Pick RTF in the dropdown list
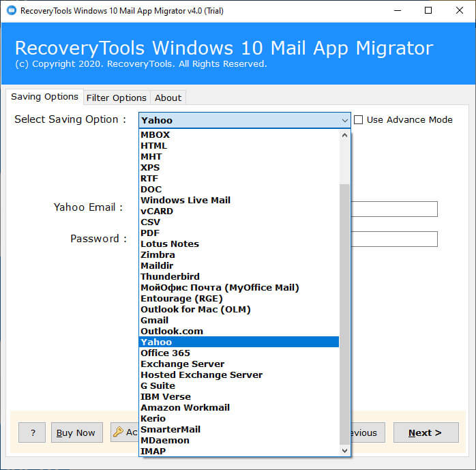476x470 pixels. click(x=239, y=179)
